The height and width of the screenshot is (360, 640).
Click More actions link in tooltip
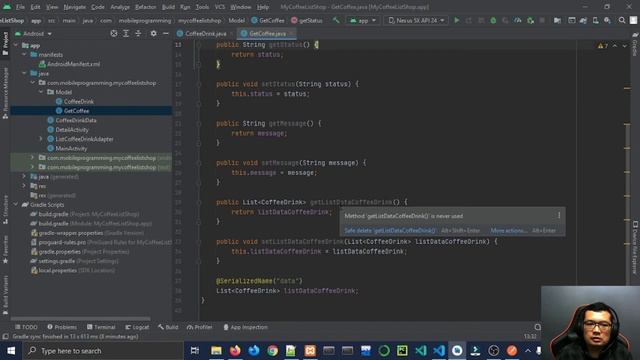coord(509,231)
